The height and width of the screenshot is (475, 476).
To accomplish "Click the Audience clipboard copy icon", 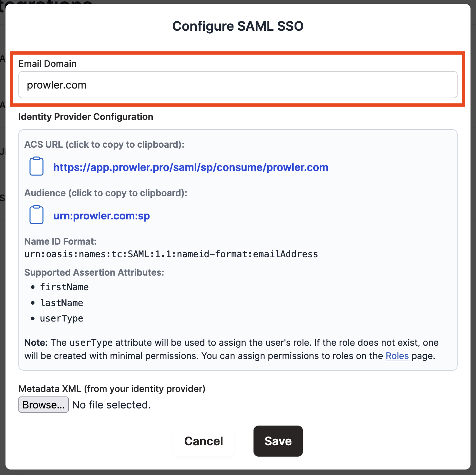I will 36,215.
